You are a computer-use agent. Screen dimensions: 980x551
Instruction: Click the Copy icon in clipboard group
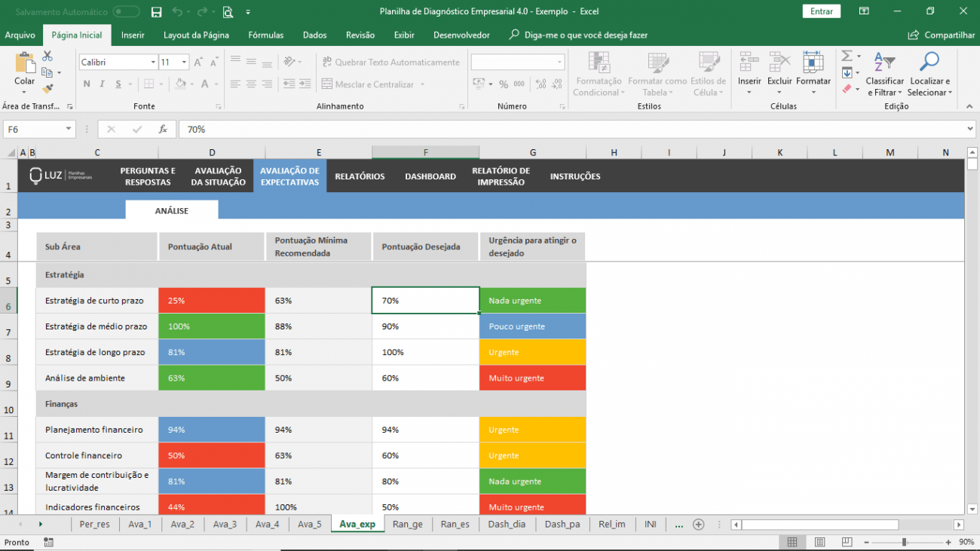point(47,73)
